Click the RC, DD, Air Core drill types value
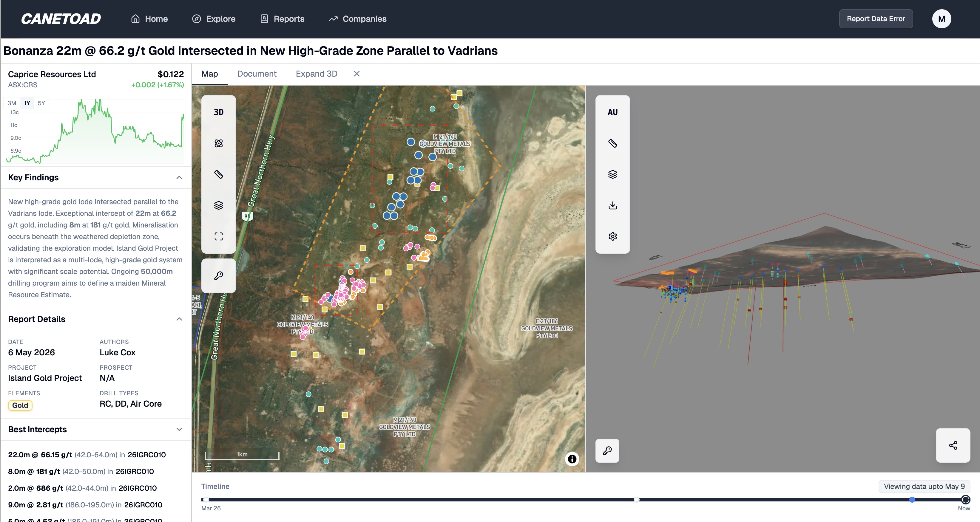 click(130, 404)
